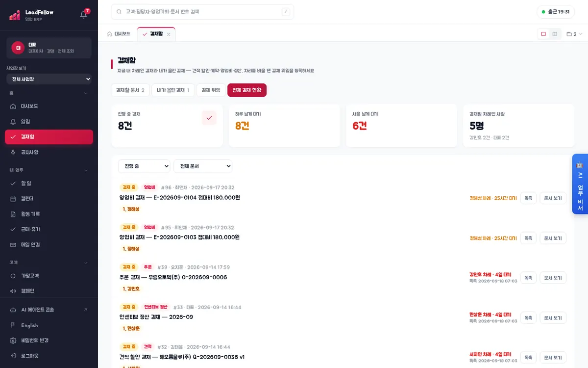588x368 pixels.
Task: Click the 비밀번호 변경 gear icon
Action: coord(13,341)
